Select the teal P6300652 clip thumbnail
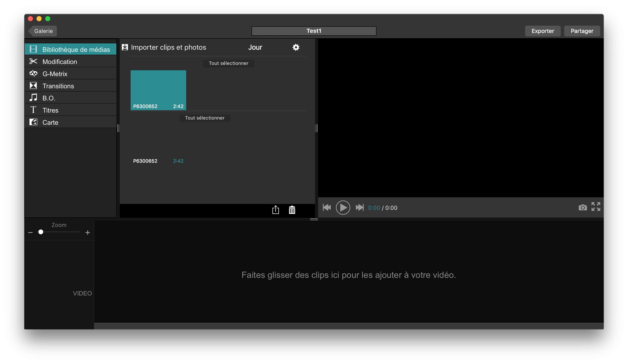Viewport: 628px width, 364px height. [158, 90]
